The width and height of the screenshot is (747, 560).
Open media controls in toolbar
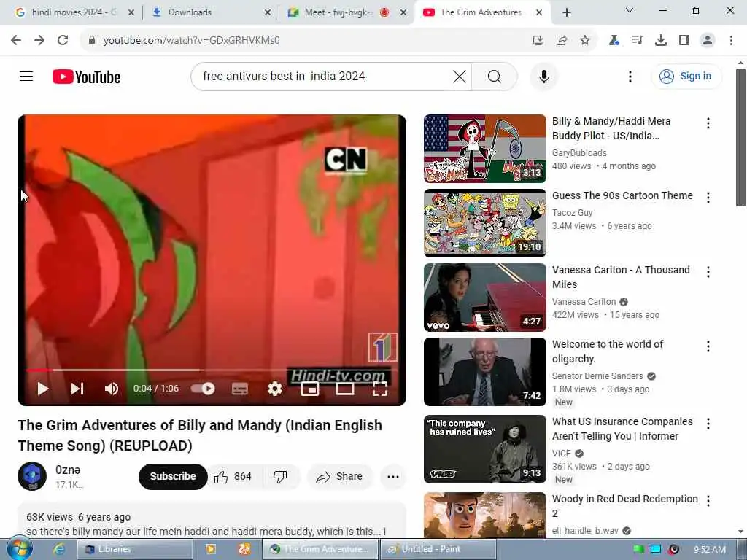pos(637,41)
